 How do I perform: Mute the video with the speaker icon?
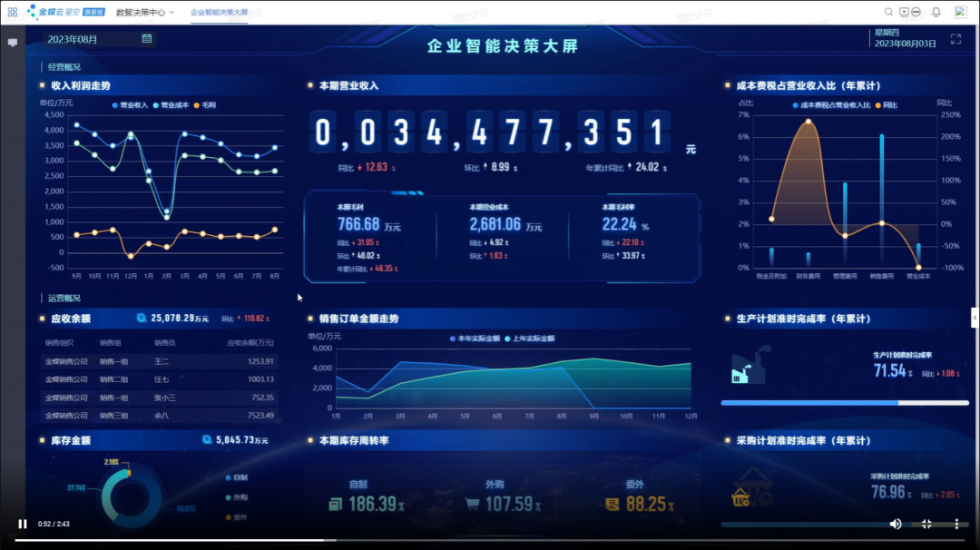[896, 524]
